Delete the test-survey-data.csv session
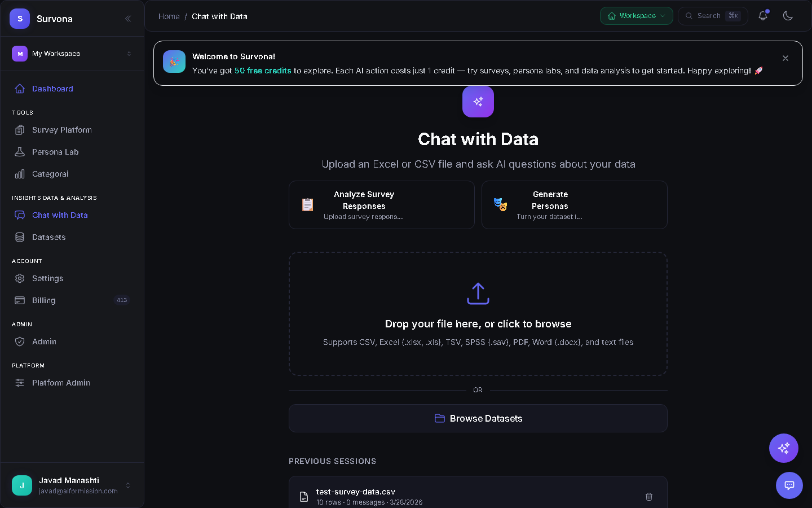This screenshot has height=508, width=812. point(648,497)
